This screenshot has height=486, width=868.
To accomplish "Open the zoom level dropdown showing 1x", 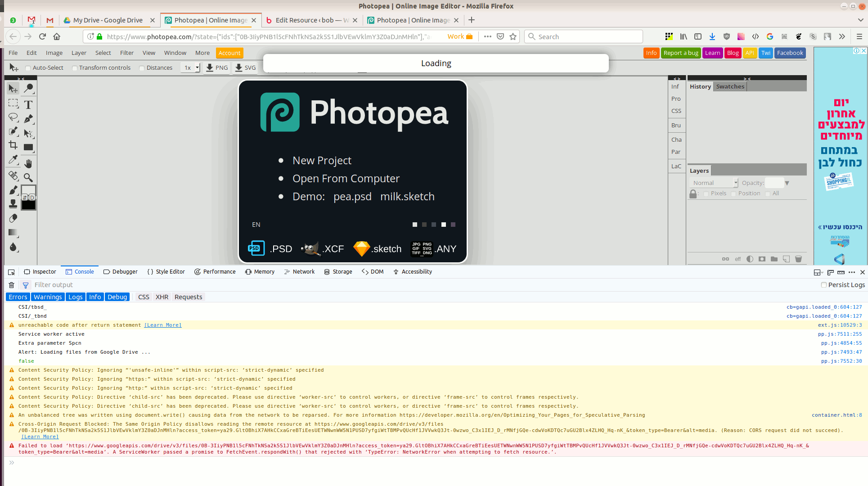I will (190, 67).
